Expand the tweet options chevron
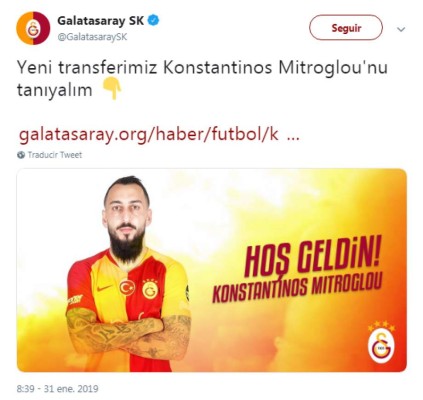Image resolution: width=423 pixels, height=400 pixels. click(x=401, y=29)
